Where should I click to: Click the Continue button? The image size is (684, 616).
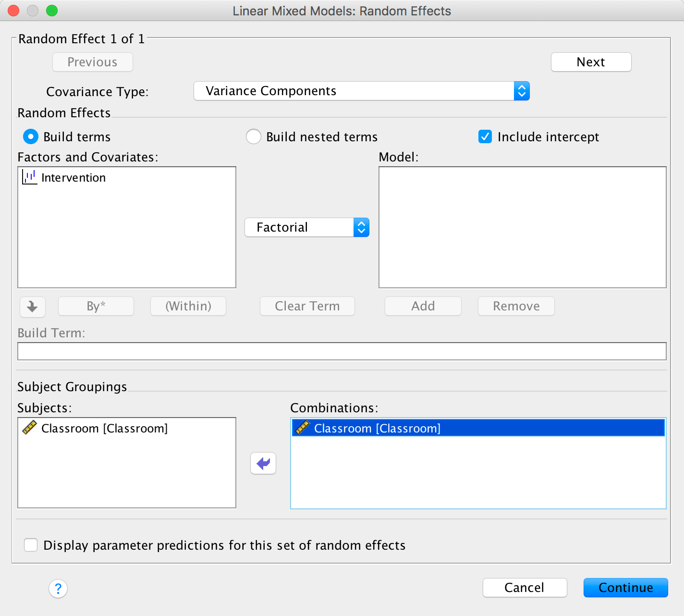625,588
